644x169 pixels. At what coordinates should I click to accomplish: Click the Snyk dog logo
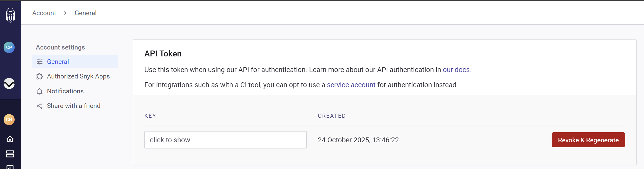coord(10,15)
